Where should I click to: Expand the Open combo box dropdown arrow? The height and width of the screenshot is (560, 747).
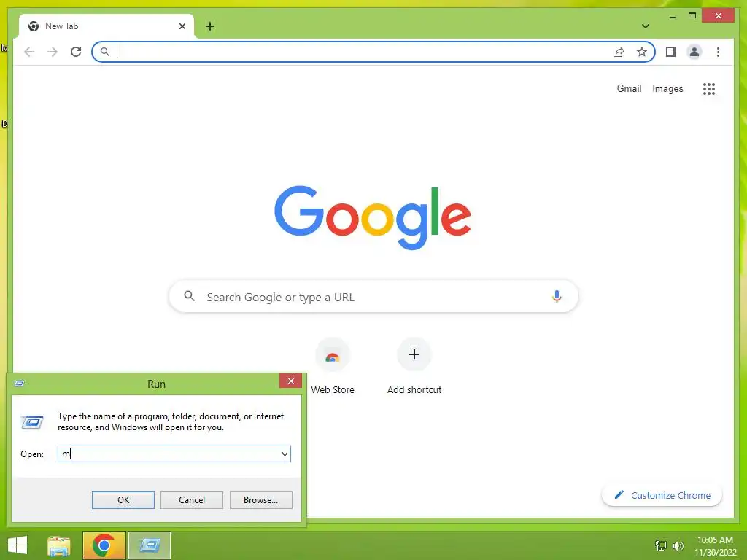click(285, 454)
